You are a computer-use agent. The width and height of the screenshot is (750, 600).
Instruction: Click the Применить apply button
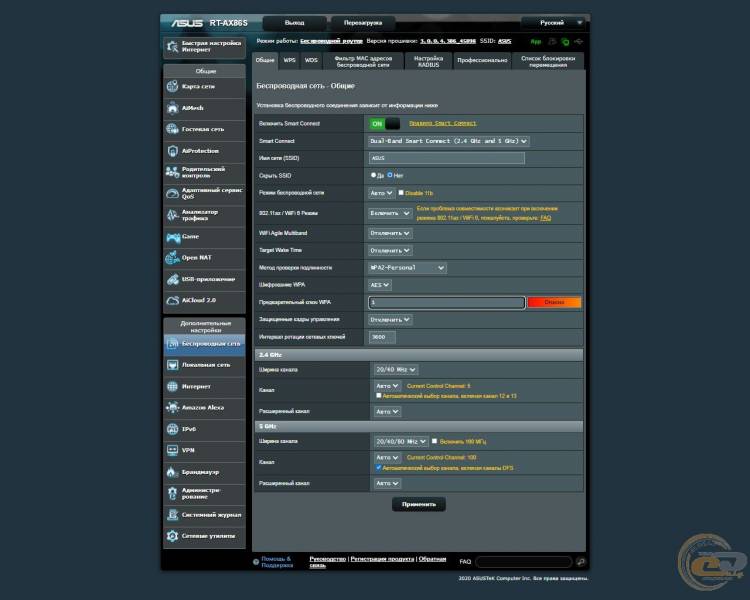click(x=419, y=504)
